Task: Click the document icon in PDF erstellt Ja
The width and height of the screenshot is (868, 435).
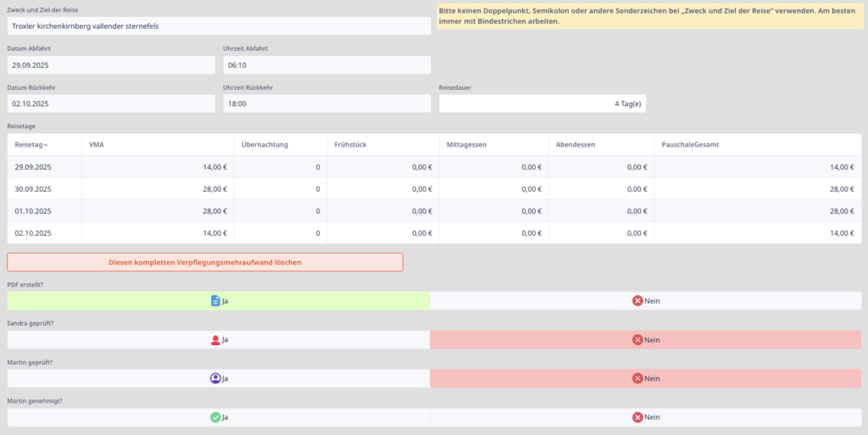Action: [x=215, y=301]
